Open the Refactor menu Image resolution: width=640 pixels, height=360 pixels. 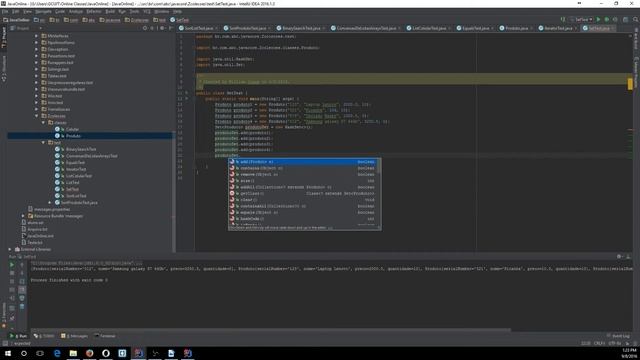[x=93, y=11]
